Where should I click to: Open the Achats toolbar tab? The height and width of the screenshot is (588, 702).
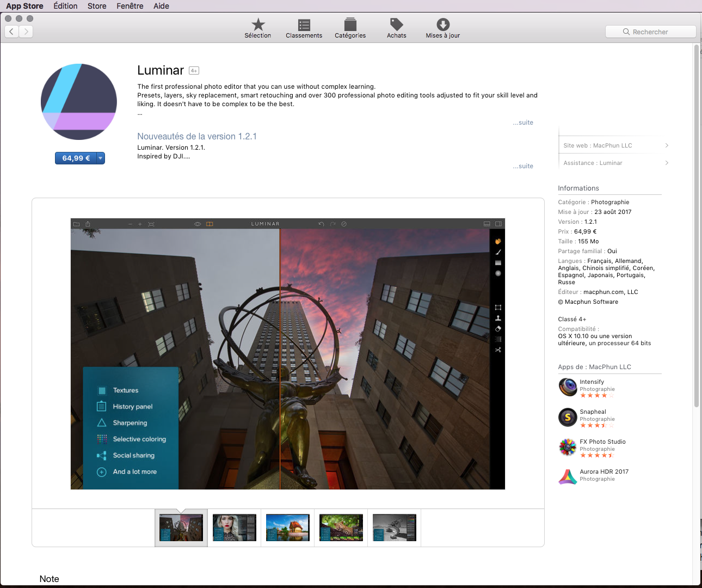397,28
